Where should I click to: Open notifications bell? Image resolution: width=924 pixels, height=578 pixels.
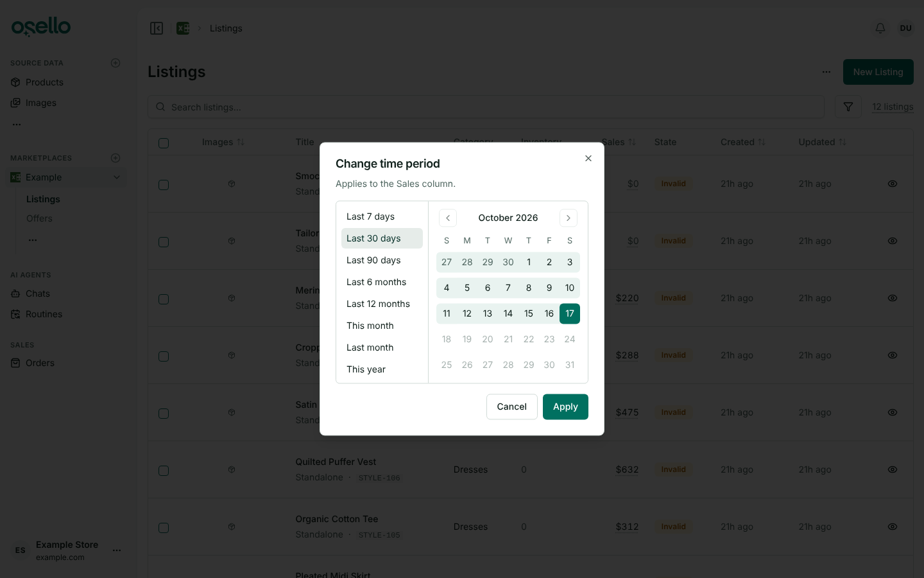(880, 28)
